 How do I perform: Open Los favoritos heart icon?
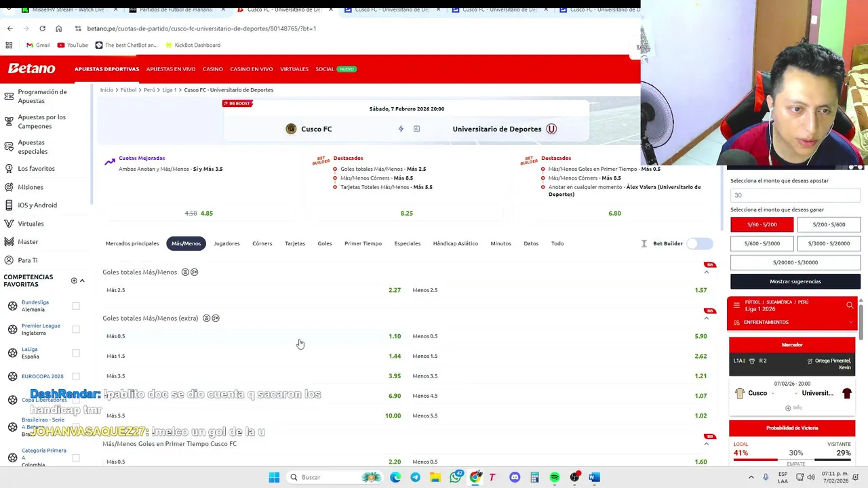click(x=9, y=168)
